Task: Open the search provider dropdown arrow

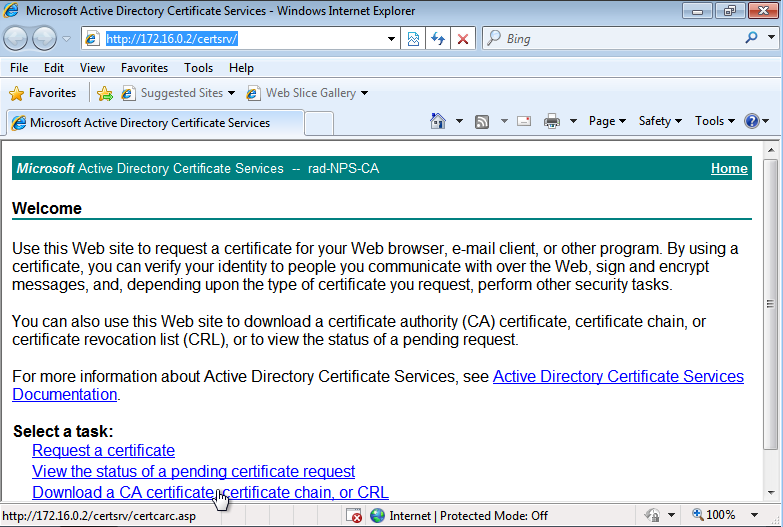Action: pyautogui.click(x=772, y=37)
